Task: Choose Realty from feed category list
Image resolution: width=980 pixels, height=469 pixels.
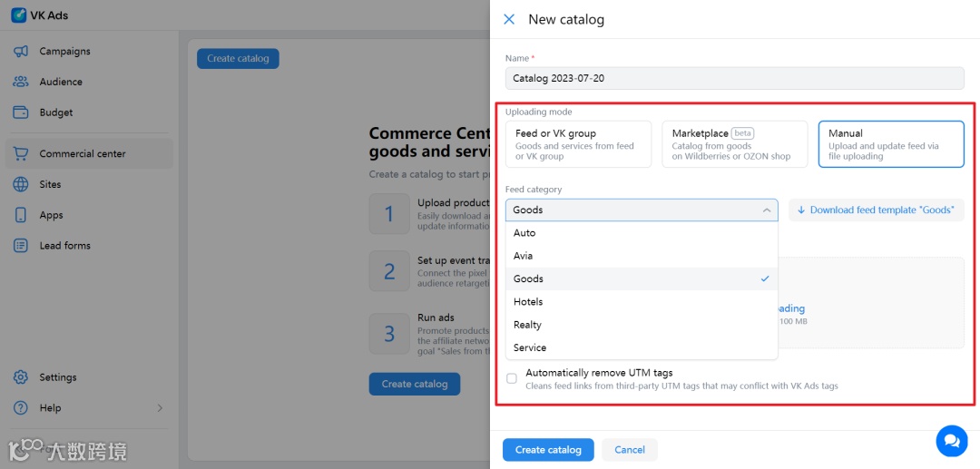Action: (642, 325)
